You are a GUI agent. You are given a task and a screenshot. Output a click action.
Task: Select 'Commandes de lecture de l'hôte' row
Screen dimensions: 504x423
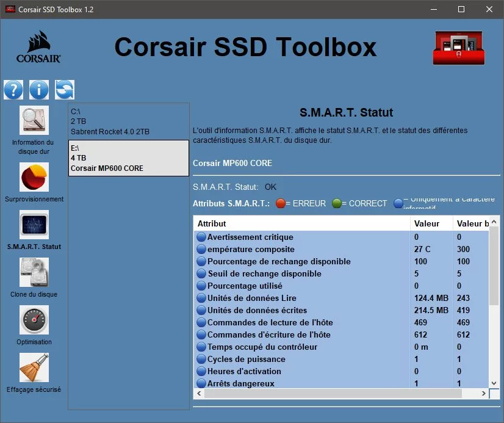[x=341, y=322]
